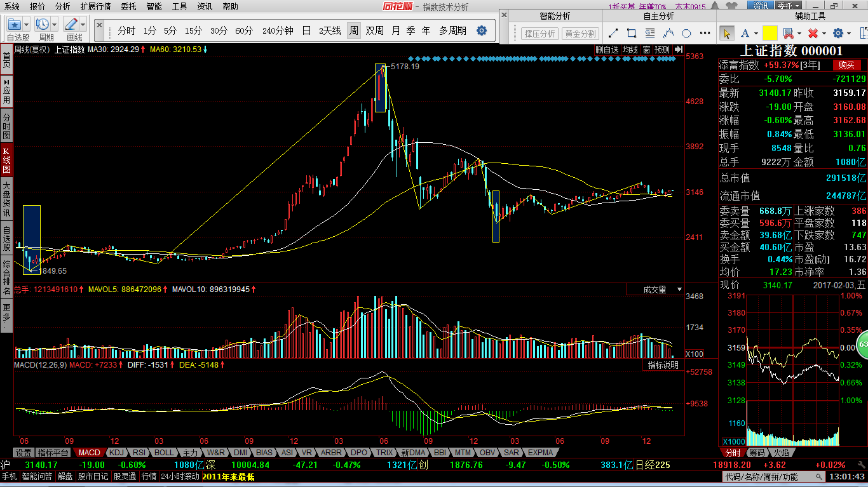Screen dimensions: 868x487
Task: Switch to 多周期 multi-period view
Action: click(x=452, y=30)
